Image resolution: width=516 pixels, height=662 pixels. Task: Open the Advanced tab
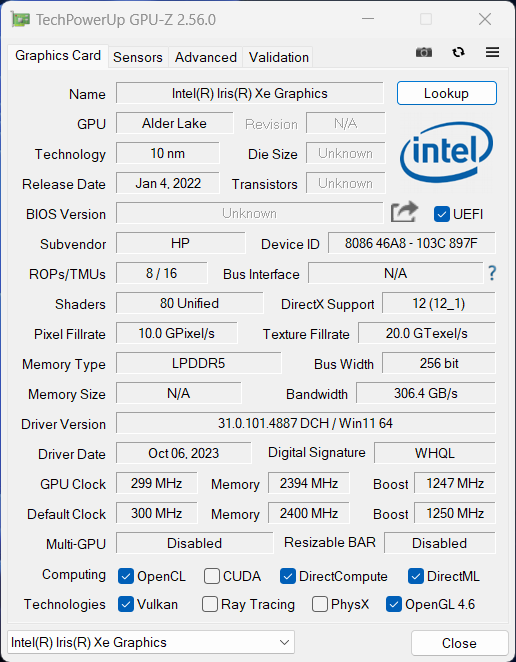206,57
